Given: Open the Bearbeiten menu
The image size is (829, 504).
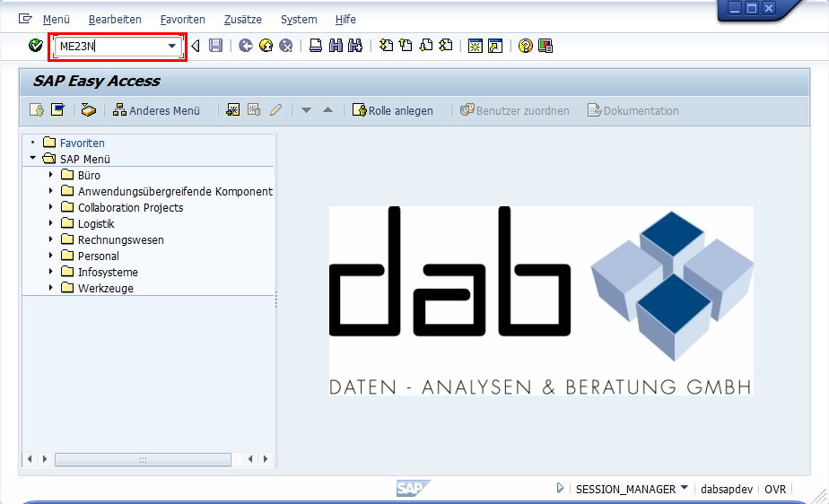Looking at the screenshot, I should point(115,20).
